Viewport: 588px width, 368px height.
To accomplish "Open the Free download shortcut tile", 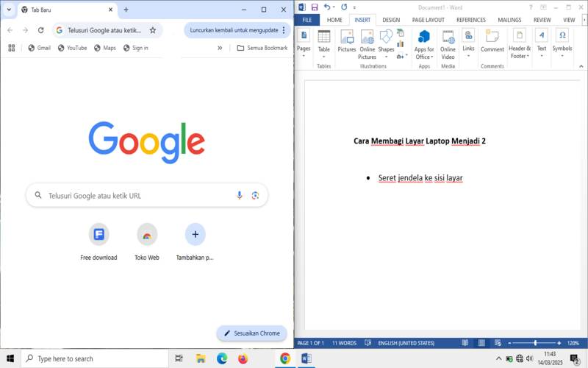I will 98,242.
